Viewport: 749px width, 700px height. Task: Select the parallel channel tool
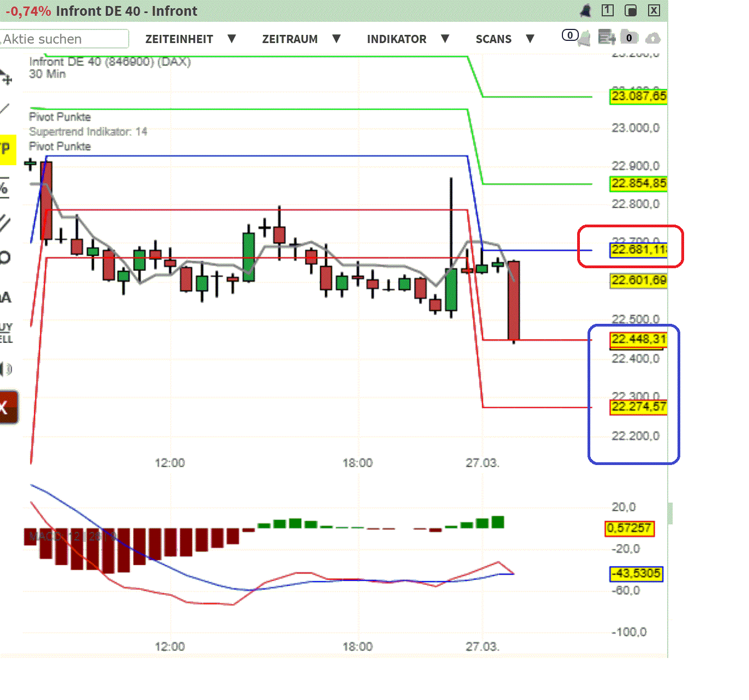7,222
